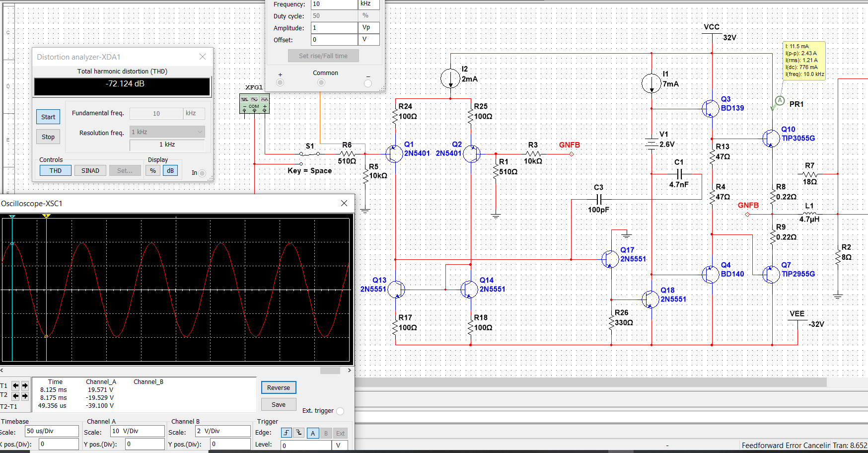868x453 pixels.
Task: Close the Oscilloscope-XSC1 window
Action: (344, 203)
